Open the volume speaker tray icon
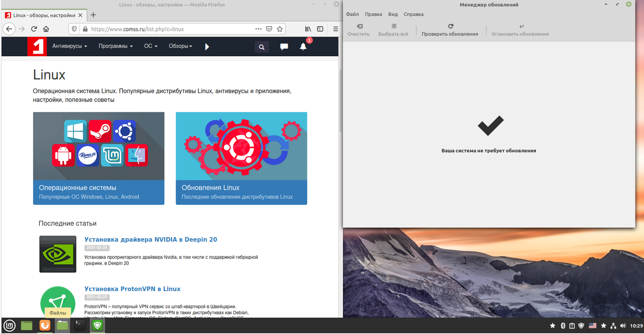Screen dimensions: 644x334 pos(623,326)
